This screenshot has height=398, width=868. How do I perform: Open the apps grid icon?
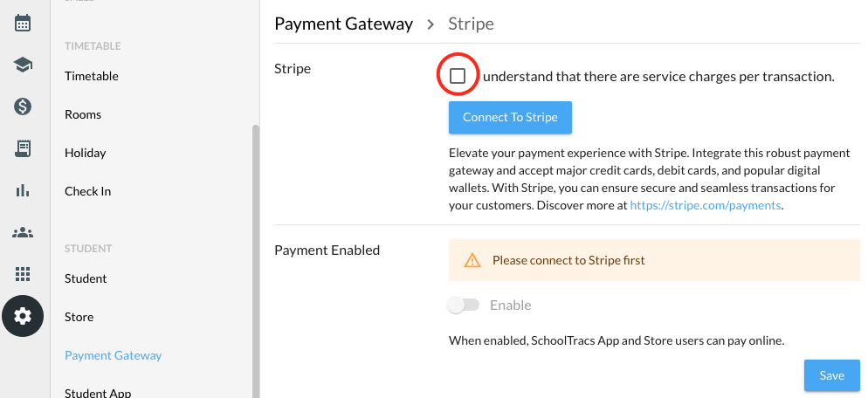click(x=23, y=274)
